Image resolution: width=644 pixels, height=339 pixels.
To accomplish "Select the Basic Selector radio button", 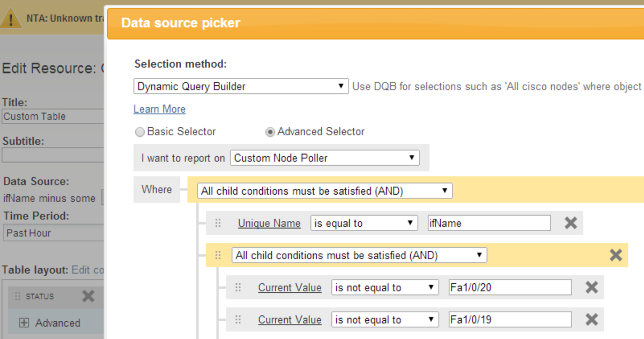I will (140, 132).
